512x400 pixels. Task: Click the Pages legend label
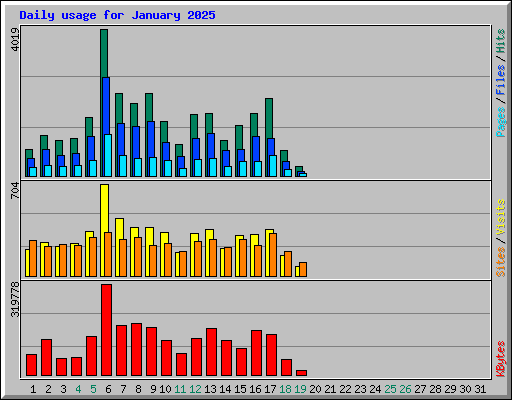point(501,122)
